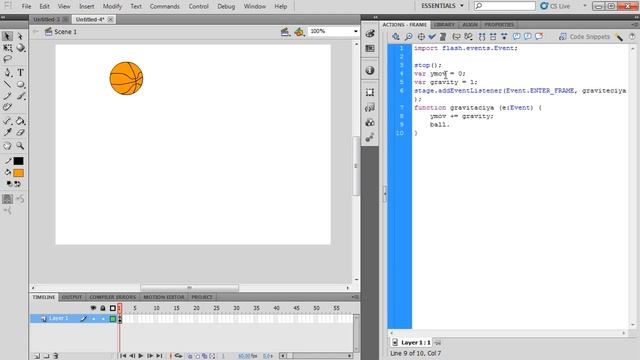Select the Deco tool

click(x=7, y=107)
